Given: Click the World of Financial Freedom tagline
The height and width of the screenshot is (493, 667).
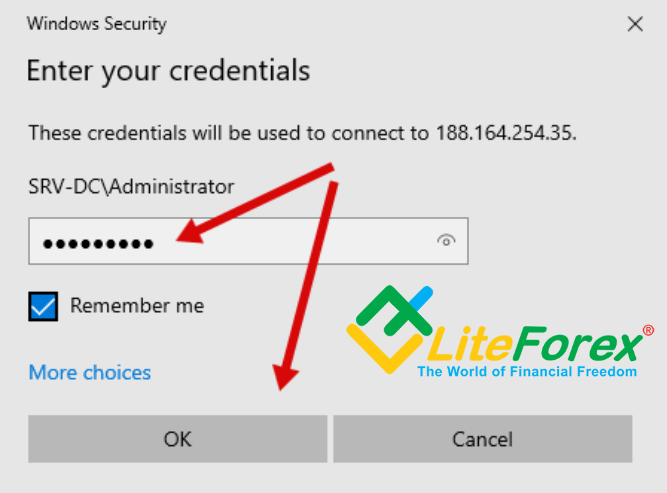Looking at the screenshot, I should tap(527, 371).
